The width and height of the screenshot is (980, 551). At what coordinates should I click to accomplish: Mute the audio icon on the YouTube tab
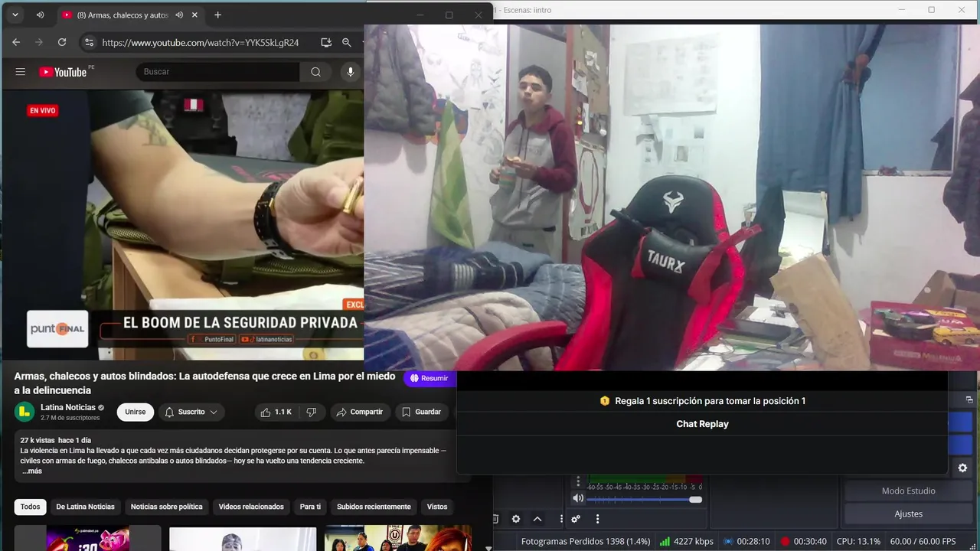(178, 15)
